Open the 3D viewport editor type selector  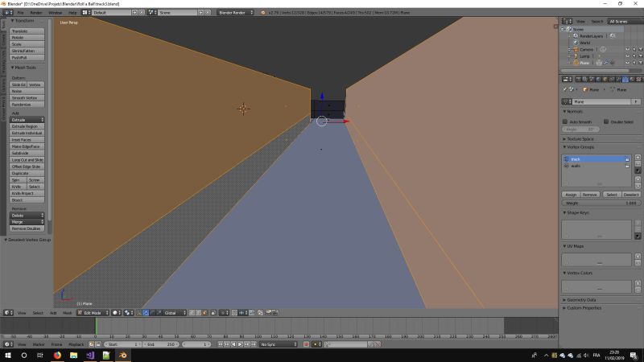(x=8, y=313)
